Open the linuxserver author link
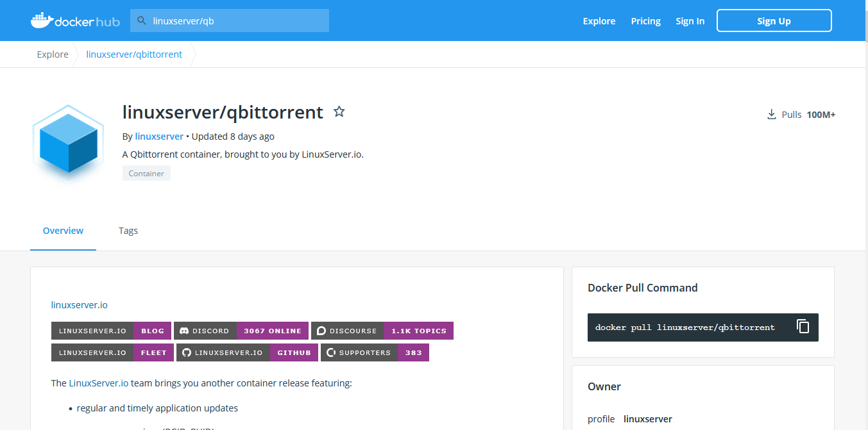This screenshot has height=430, width=868. click(159, 136)
